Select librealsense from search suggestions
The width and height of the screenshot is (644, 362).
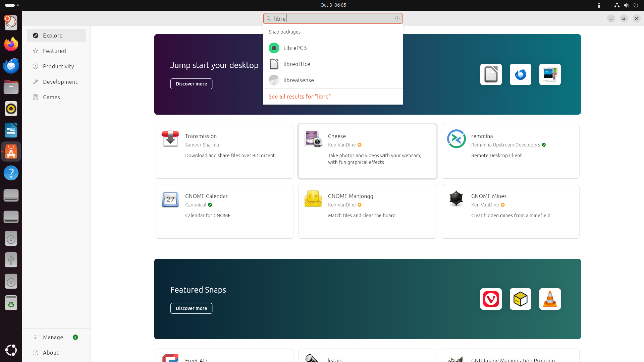(x=333, y=80)
